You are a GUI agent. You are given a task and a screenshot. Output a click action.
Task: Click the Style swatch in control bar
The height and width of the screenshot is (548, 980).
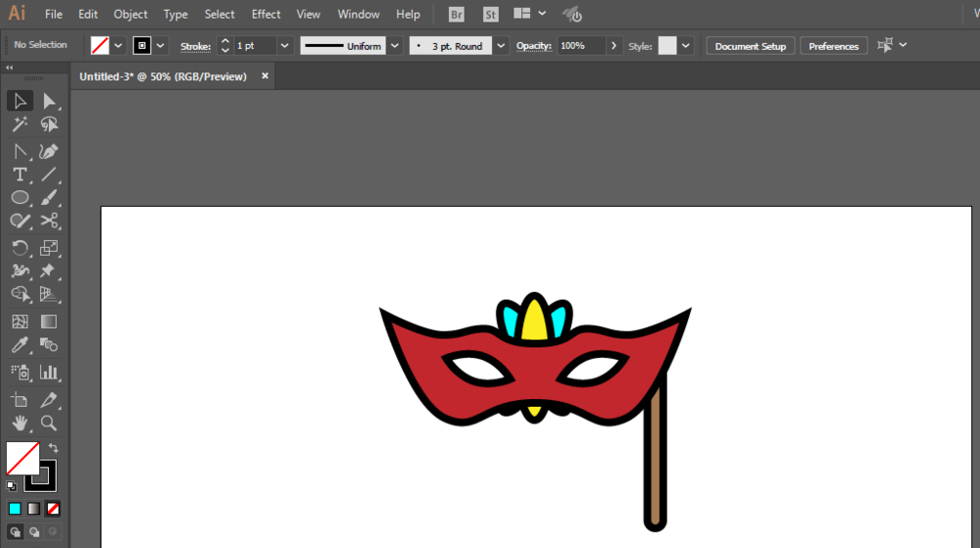tap(667, 46)
